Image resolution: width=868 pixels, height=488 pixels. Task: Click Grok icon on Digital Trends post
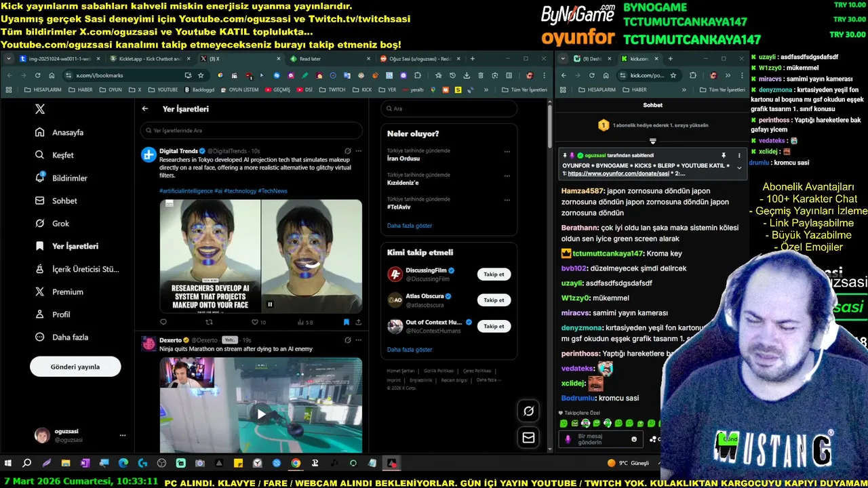coord(348,150)
